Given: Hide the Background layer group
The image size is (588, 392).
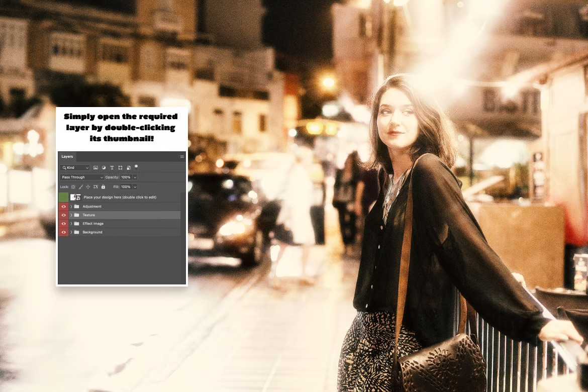Looking at the screenshot, I should click(63, 232).
